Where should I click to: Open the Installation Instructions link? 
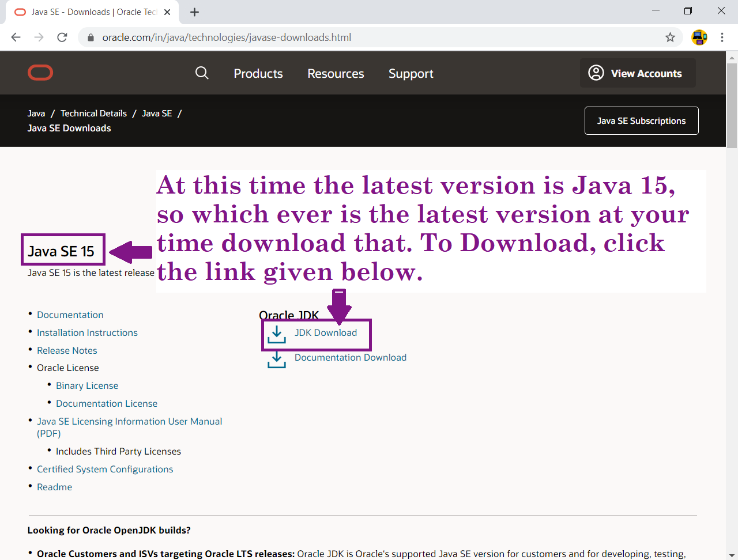[87, 332]
